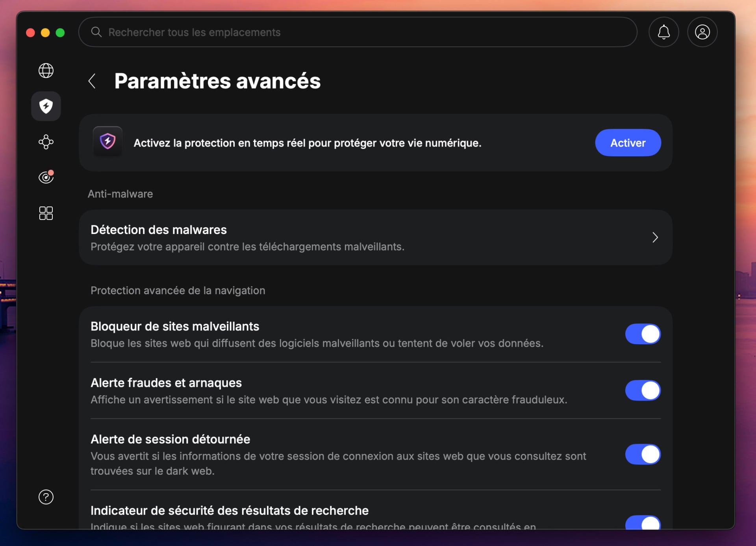
Task: Click the Activez la protection banner text
Action: [x=308, y=143]
